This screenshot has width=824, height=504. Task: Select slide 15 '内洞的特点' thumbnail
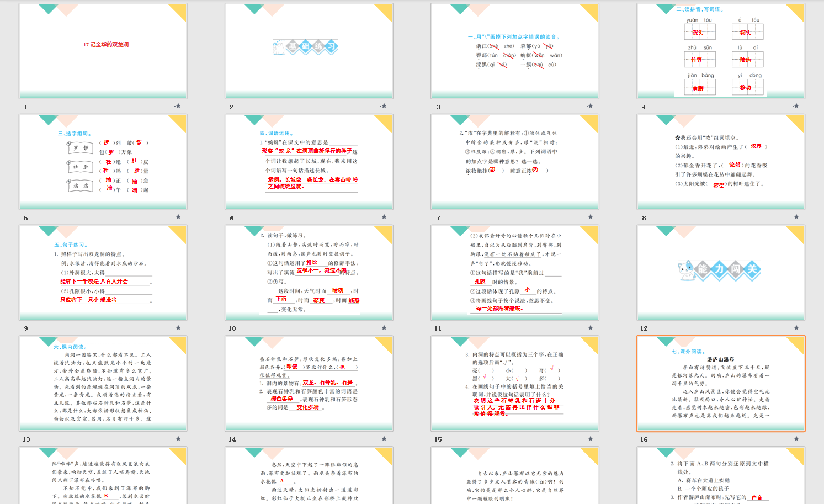pyautogui.click(x=515, y=384)
